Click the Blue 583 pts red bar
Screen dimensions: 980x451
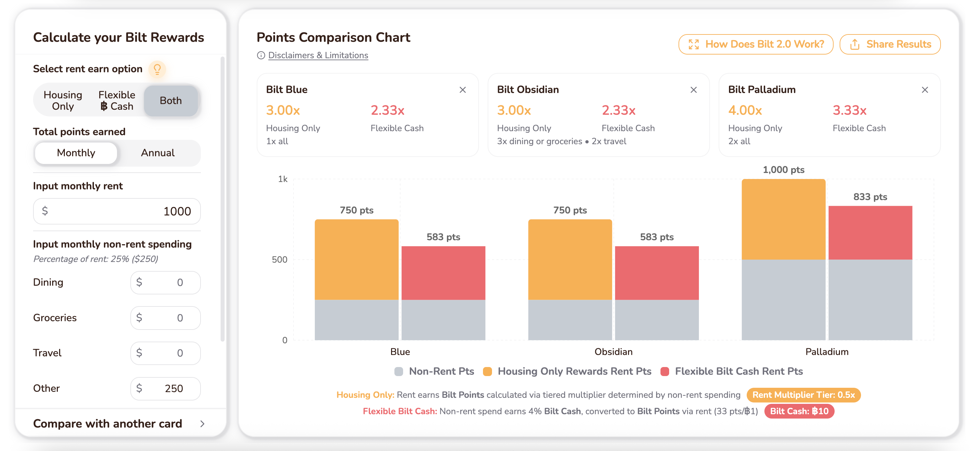(x=443, y=273)
